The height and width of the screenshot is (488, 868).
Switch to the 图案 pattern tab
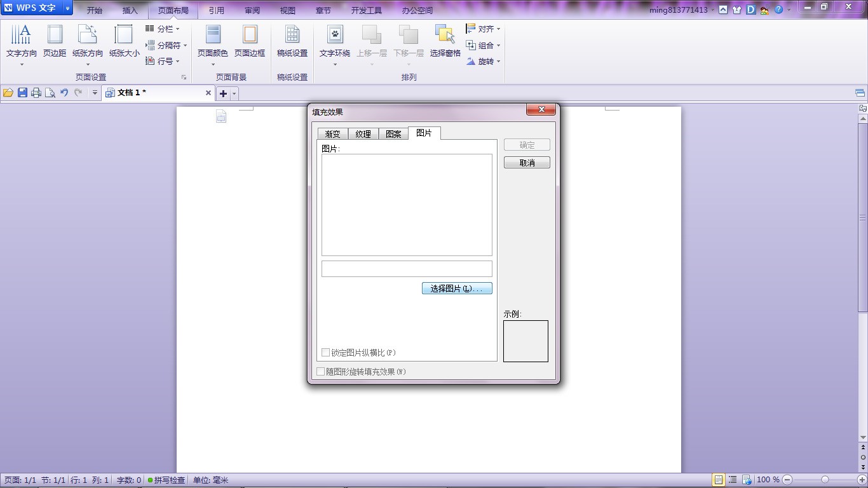click(394, 134)
